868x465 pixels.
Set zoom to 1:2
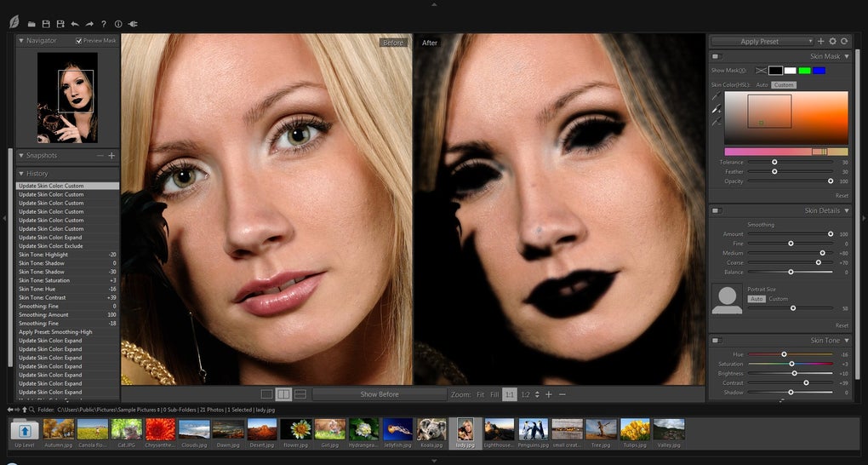[x=525, y=394]
